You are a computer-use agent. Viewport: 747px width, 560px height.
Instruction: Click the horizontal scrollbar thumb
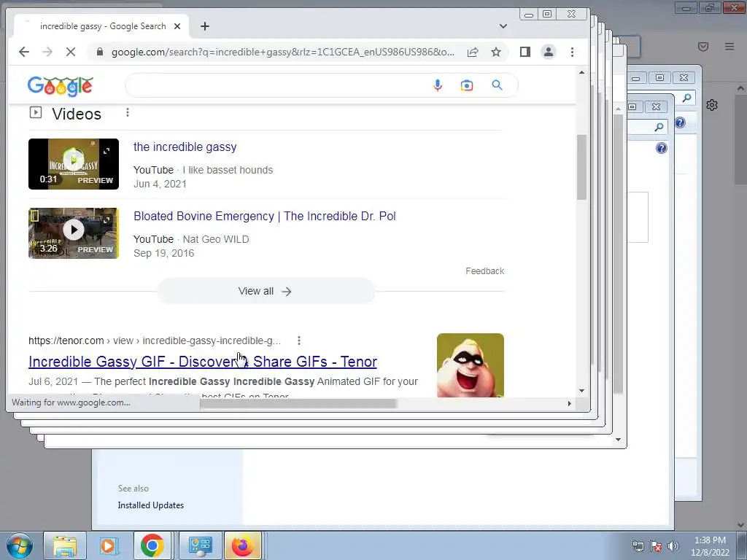(298, 403)
